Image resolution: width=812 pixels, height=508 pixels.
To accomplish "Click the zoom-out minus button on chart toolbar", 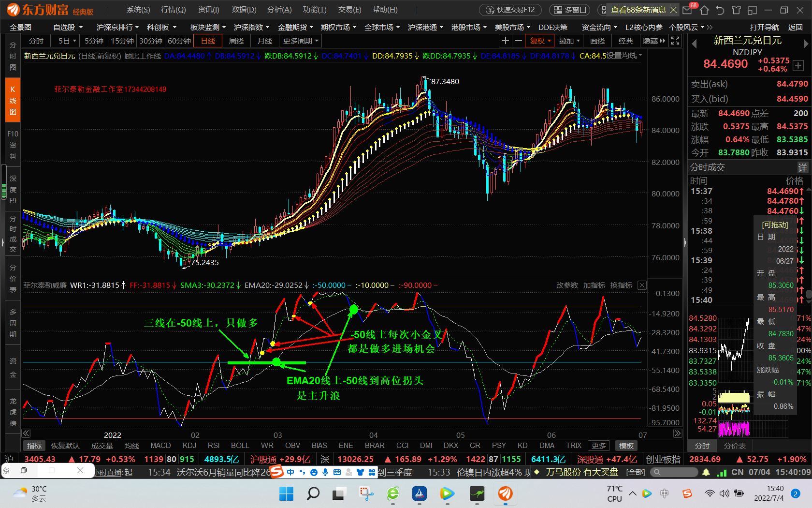I will [x=519, y=41].
